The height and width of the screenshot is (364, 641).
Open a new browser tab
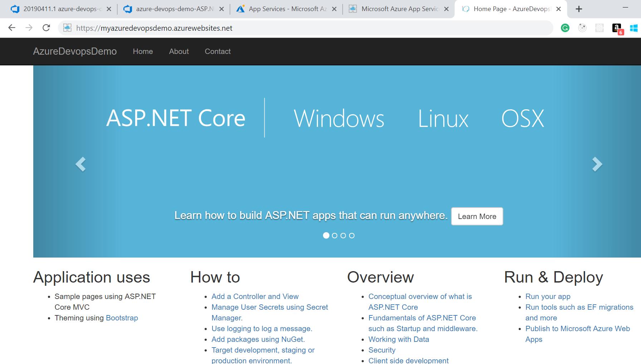pos(579,9)
